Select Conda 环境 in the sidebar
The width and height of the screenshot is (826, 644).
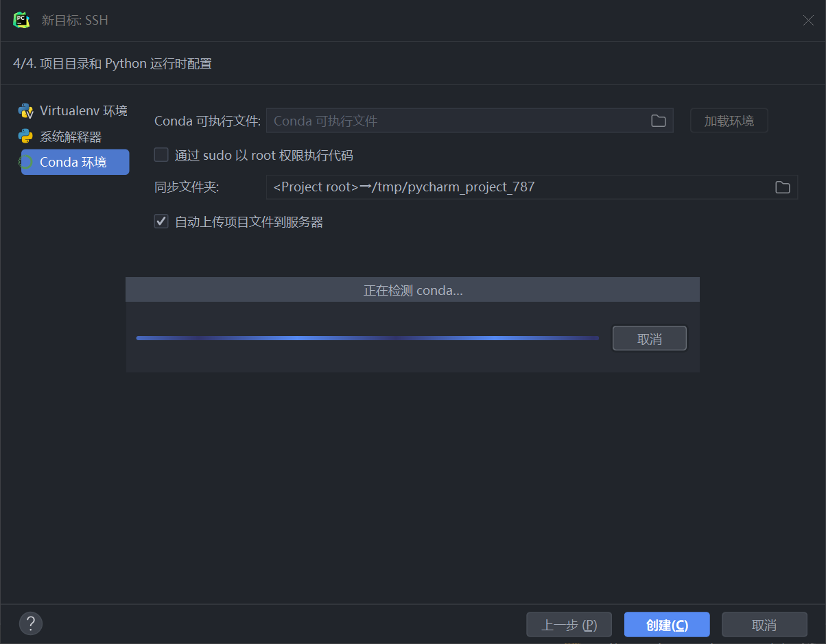click(x=75, y=163)
